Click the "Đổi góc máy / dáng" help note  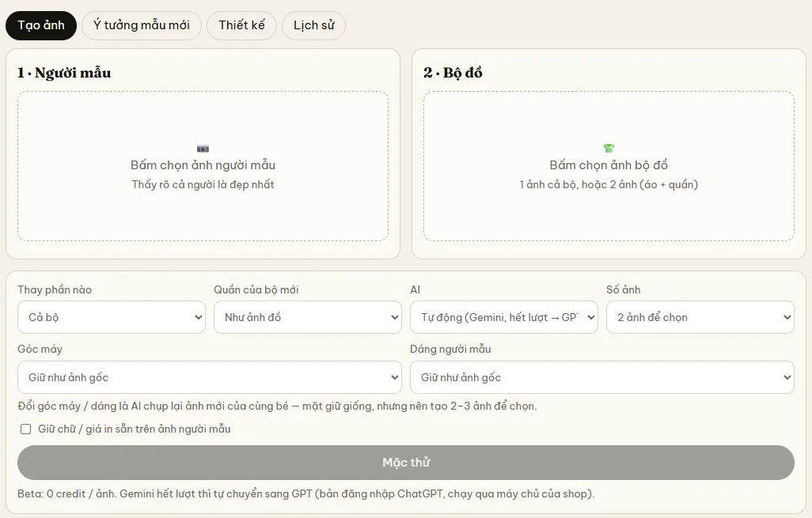(x=277, y=406)
